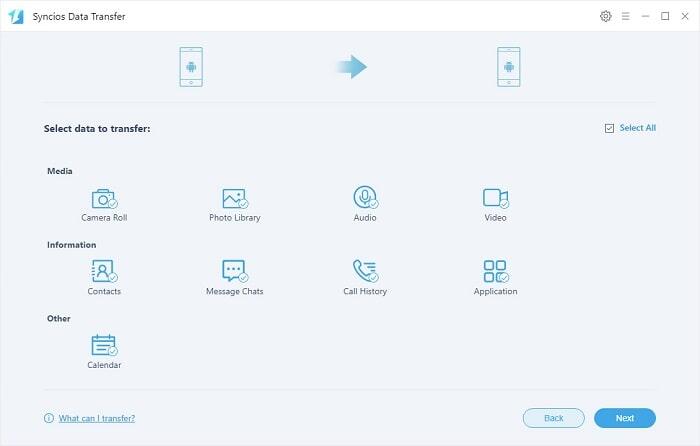
Task: Click the info icon beside the help link
Action: tap(49, 418)
